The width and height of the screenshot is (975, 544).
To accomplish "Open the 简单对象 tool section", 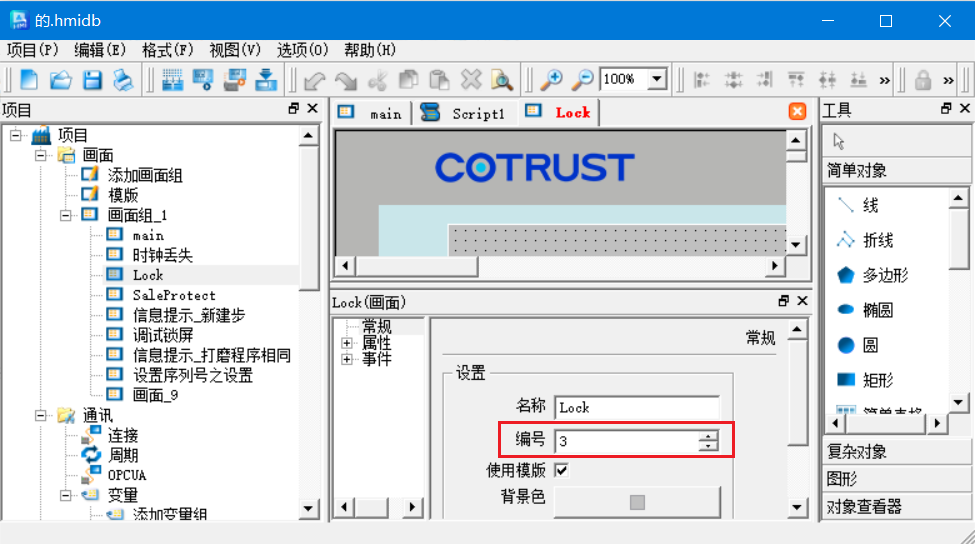I will point(895,170).
